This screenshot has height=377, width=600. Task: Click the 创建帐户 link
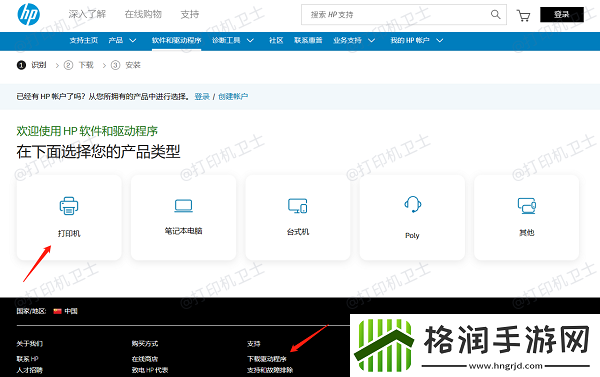coord(233,96)
